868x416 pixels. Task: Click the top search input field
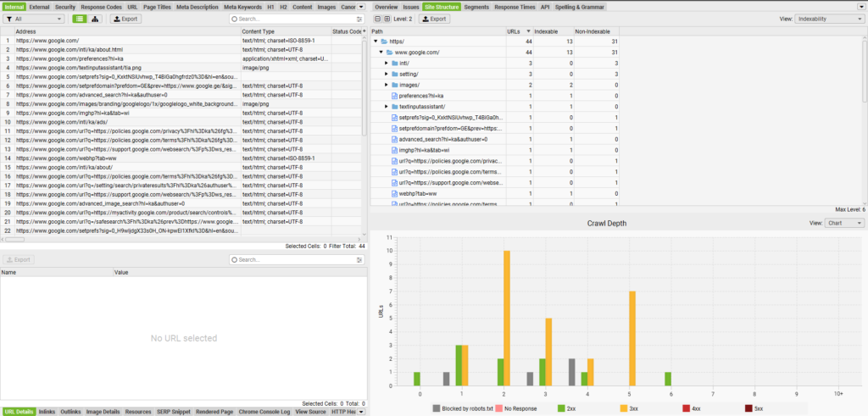[x=296, y=19]
